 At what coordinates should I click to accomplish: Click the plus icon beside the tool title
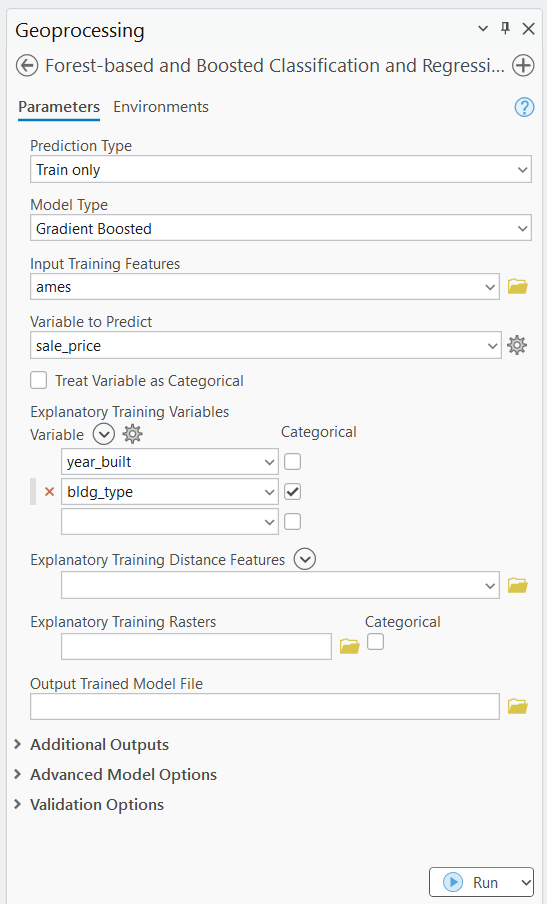(x=523, y=66)
